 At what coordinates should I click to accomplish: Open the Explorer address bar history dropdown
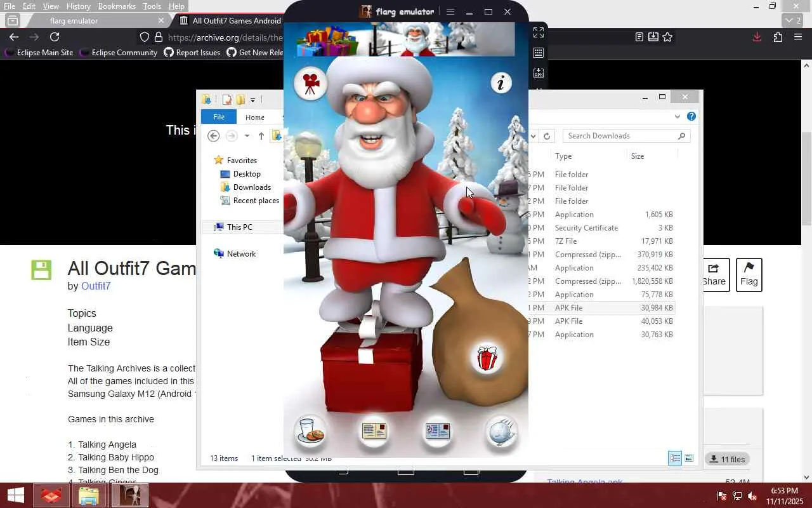point(533,136)
